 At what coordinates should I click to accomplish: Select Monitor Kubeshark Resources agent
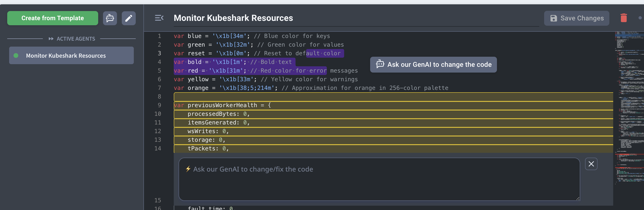(x=71, y=56)
